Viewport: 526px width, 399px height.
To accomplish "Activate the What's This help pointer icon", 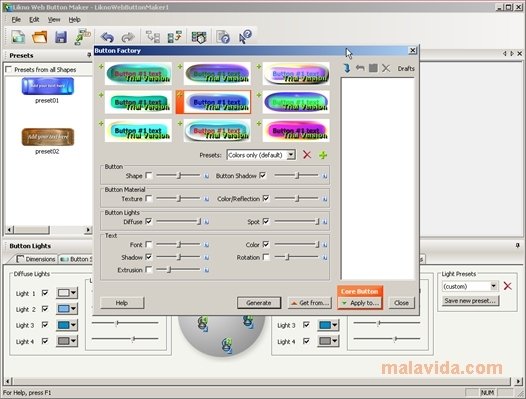I will pyautogui.click(x=245, y=37).
